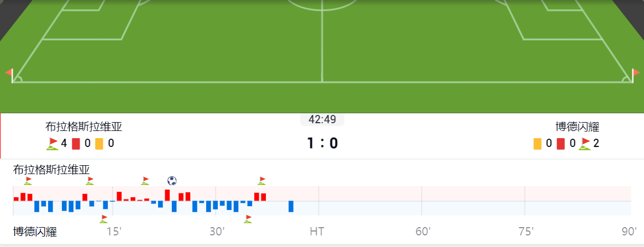The image size is (644, 247).
Task: Click the 1 : 0 score display
Action: click(322, 144)
